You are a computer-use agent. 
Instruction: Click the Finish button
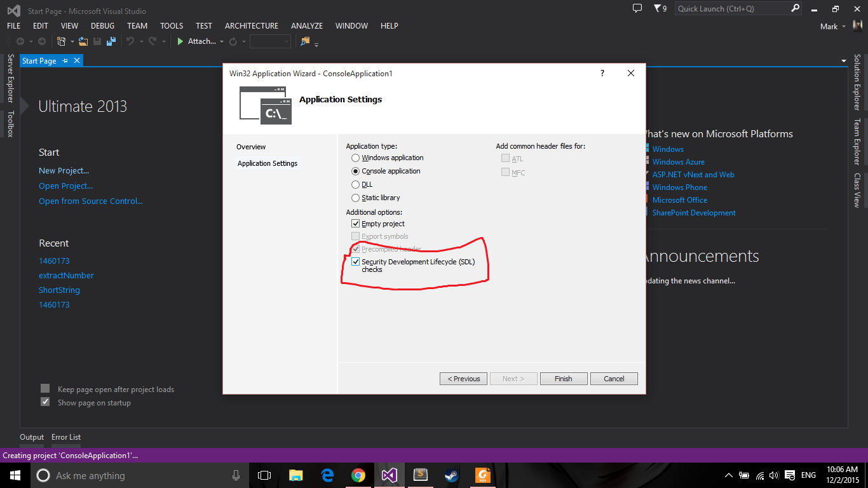(x=563, y=379)
